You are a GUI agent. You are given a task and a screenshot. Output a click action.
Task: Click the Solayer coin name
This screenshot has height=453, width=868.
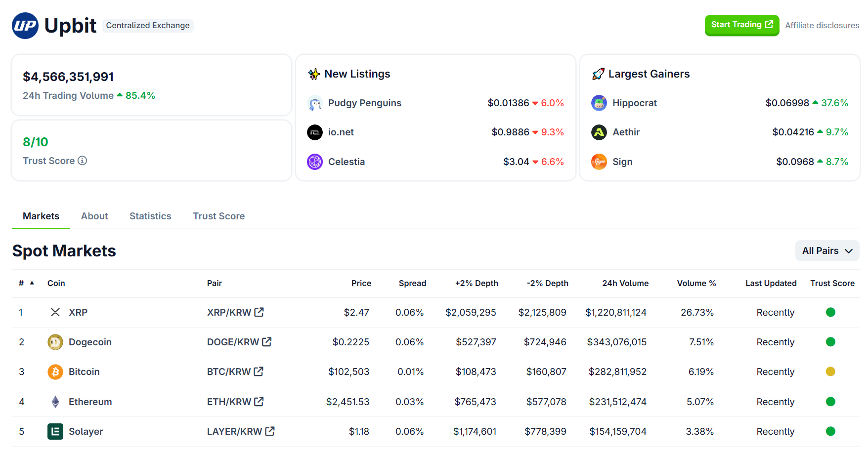[86, 431]
